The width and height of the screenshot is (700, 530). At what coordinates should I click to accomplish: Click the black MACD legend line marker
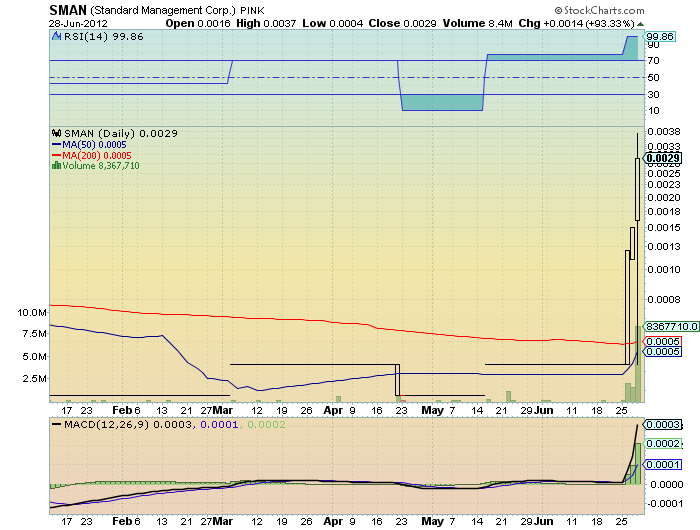tap(56, 425)
